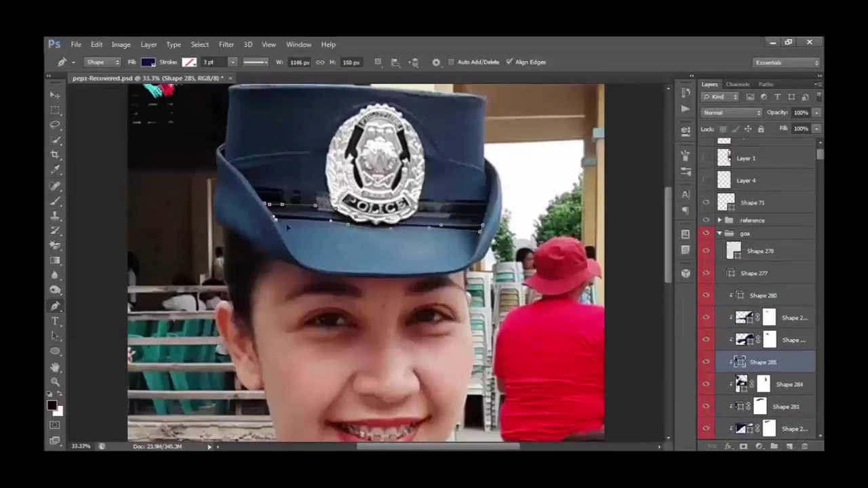Select the Path Selection tool
Image resolution: width=868 pixels, height=488 pixels.
[x=55, y=335]
